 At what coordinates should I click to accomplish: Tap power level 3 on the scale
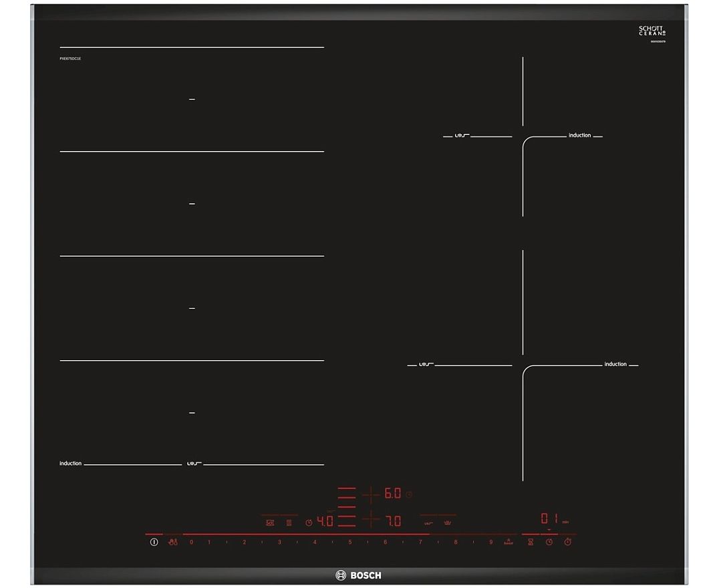[279, 542]
